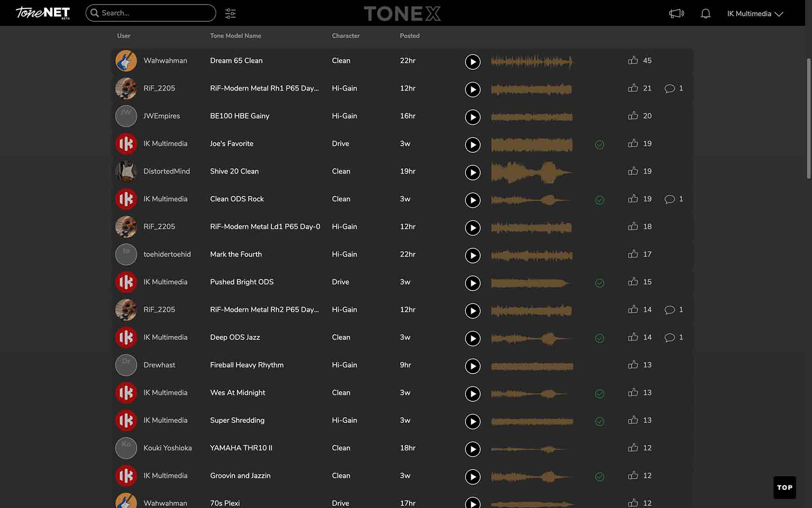
Task: Open the Deep ODS Jazz tone
Action: 235,337
